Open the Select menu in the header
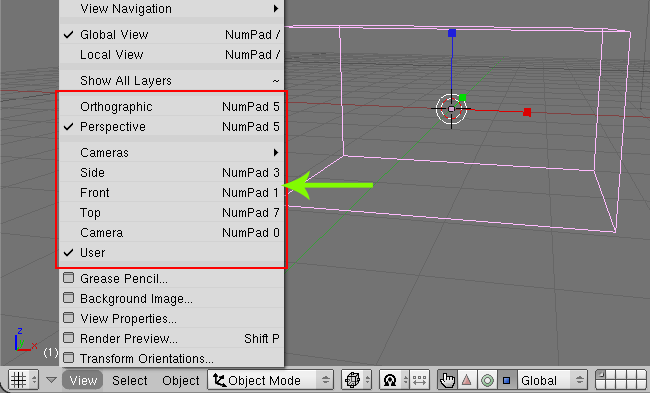 (x=130, y=380)
